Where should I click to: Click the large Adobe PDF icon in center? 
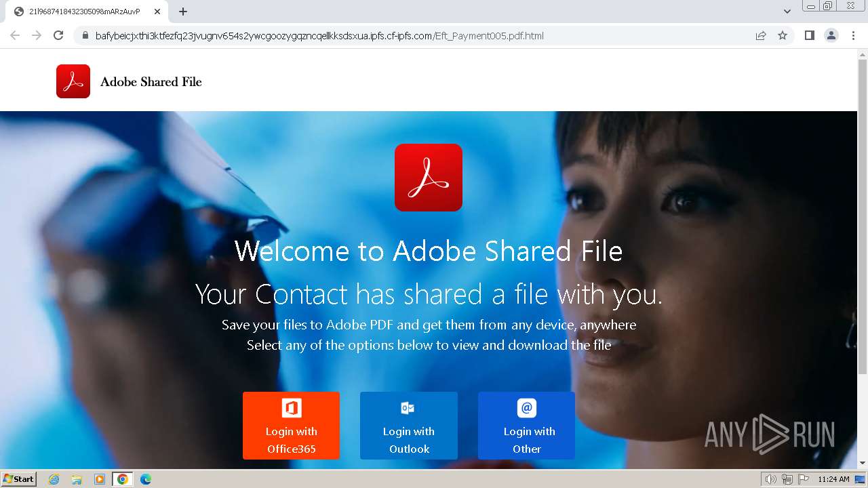pyautogui.click(x=429, y=178)
